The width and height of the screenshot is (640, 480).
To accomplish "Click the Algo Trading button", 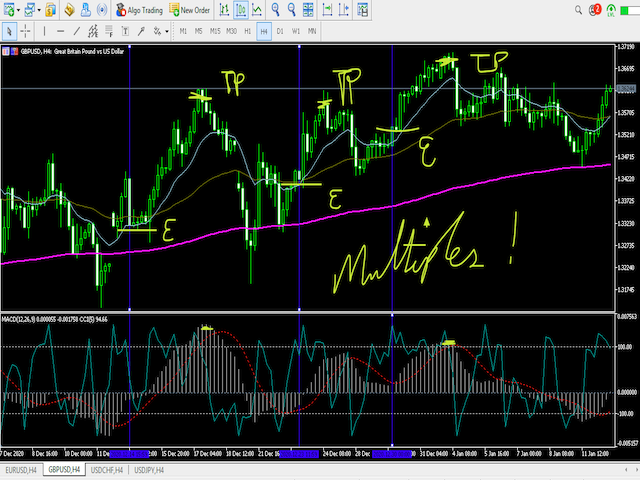I will point(141,11).
